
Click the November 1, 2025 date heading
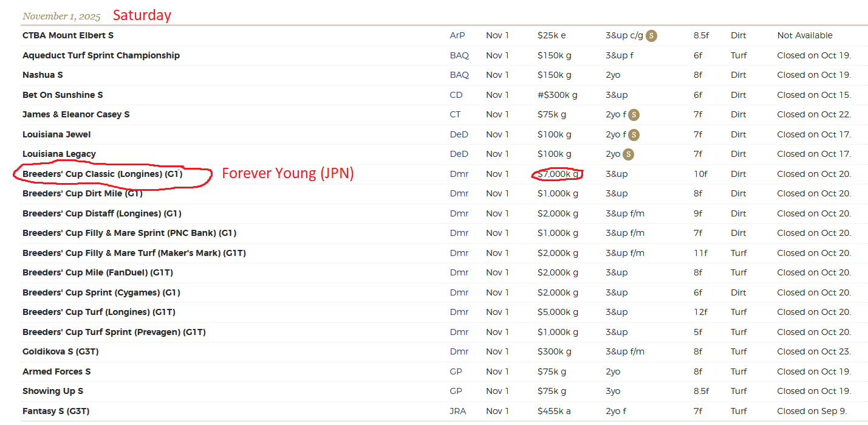tap(61, 16)
